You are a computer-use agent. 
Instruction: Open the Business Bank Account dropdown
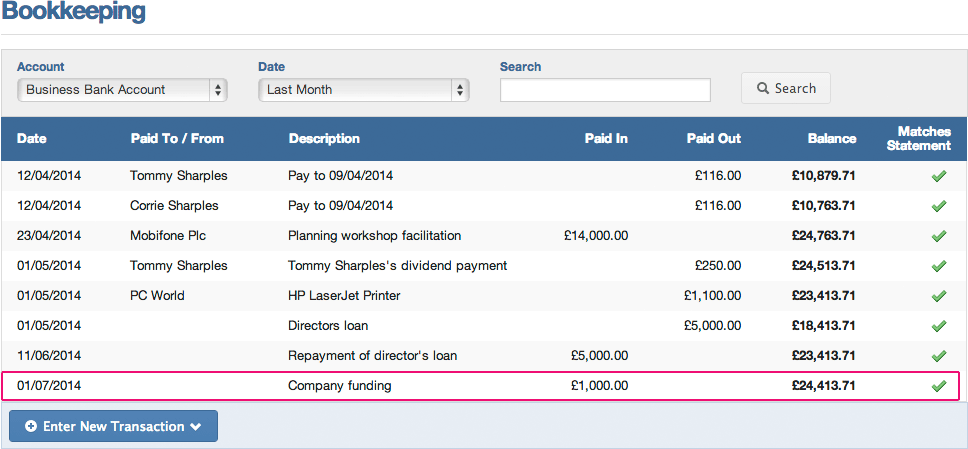(122, 90)
